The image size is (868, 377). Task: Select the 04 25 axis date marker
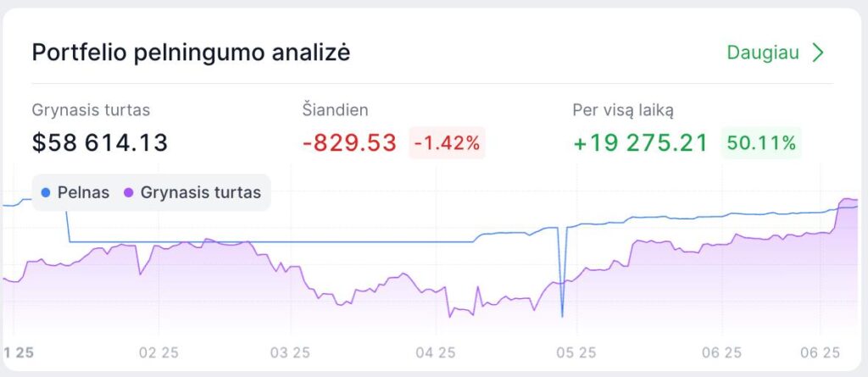[x=436, y=352]
